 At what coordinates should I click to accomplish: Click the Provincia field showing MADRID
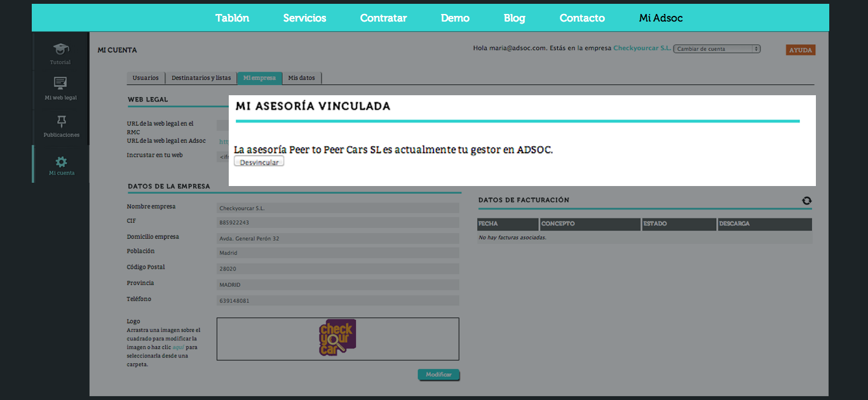coord(337,285)
